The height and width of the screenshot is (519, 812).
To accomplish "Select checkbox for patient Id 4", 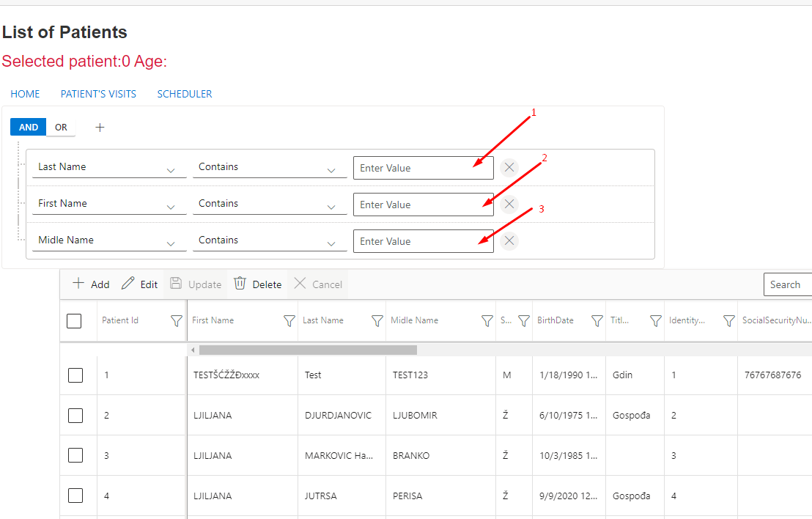I will [x=75, y=496].
